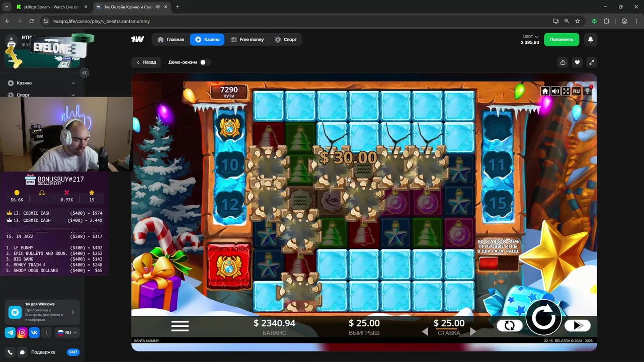Viewport: 644px width, 362px height.
Task: Reload the page
Action: pyautogui.click(x=31, y=21)
